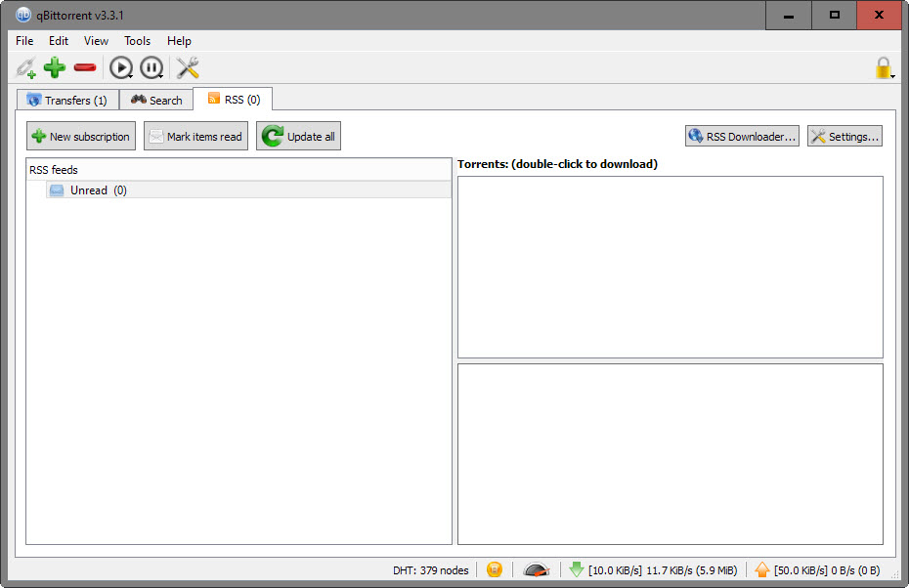This screenshot has height=588, width=909.
Task: Open the File menu
Action: pyautogui.click(x=24, y=41)
